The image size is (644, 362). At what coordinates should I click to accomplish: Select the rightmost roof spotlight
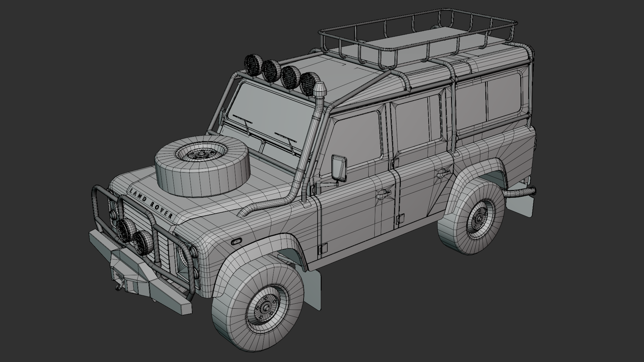tap(308, 82)
